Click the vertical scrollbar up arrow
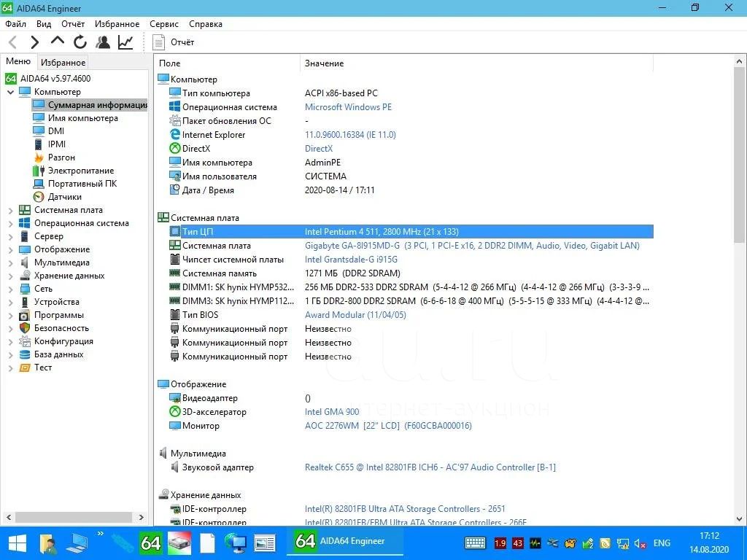 coord(740,62)
